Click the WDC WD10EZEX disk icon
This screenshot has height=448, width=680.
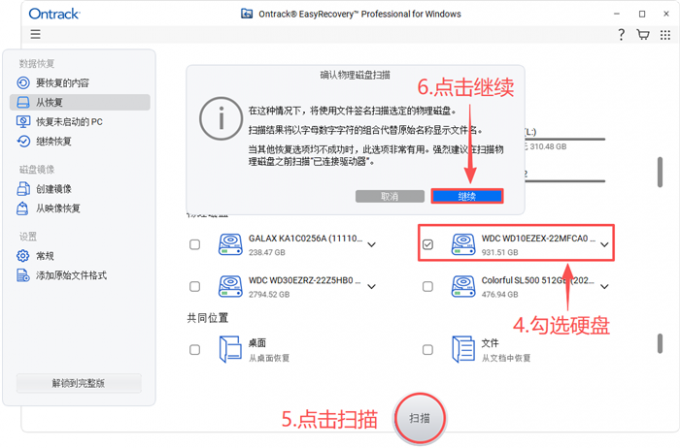[x=463, y=245]
